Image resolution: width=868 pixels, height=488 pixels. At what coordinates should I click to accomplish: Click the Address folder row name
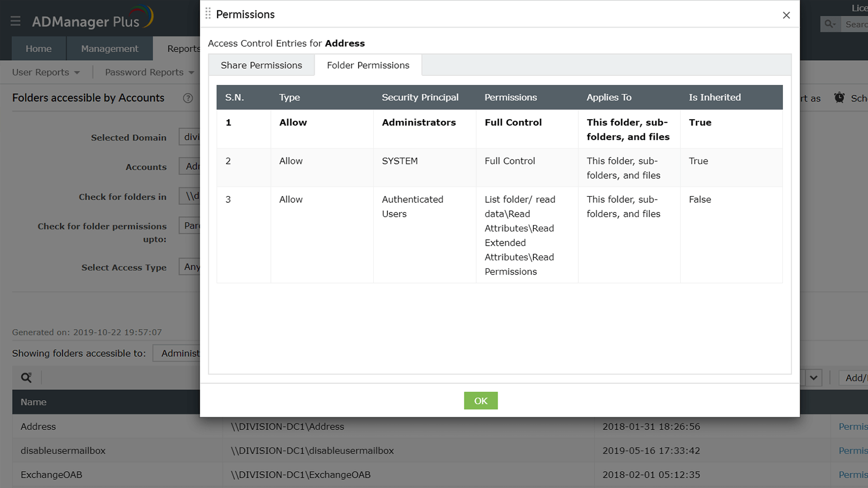38,427
